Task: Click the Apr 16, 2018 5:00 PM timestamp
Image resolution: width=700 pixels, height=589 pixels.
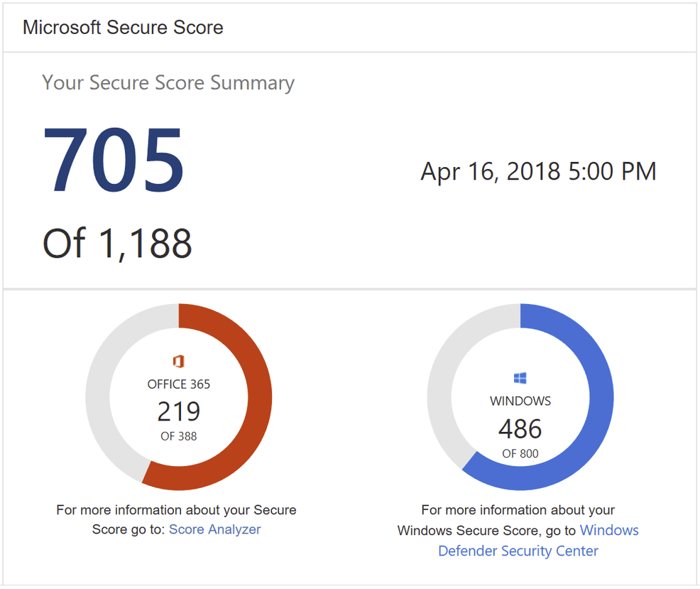Action: pyautogui.click(x=538, y=172)
